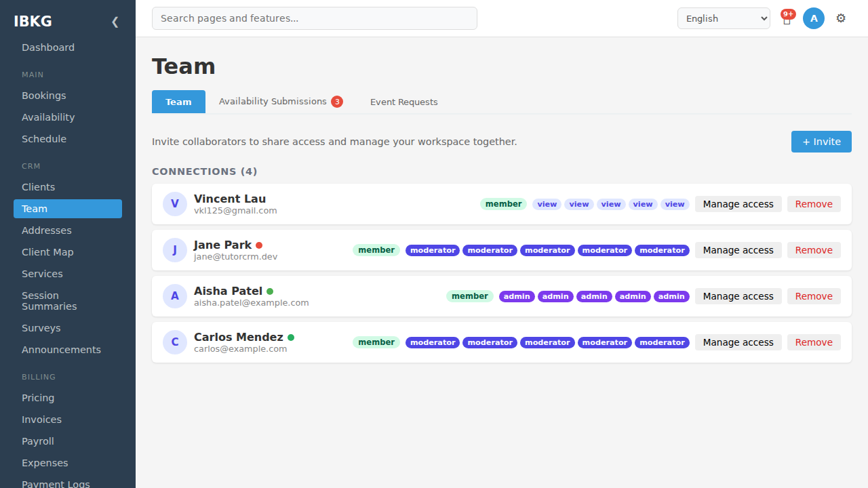Open Invoices in the sidebar
Screen dimensions: 868x488
68,420
